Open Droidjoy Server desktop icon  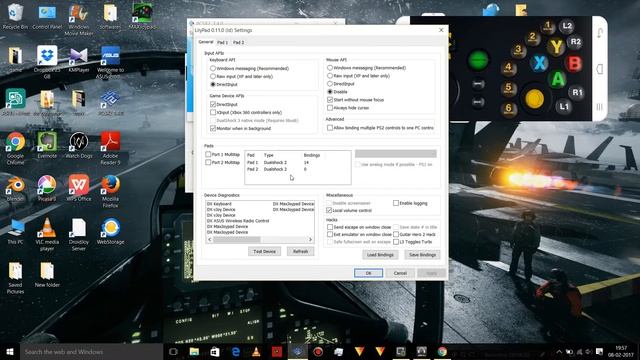coord(78,234)
